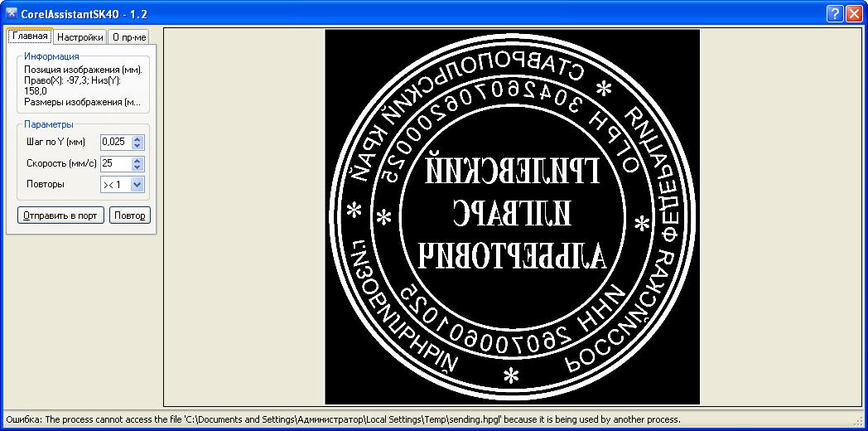Click the Скорость (мм/с) input field
Viewport: 868px width, 431px height.
(115, 163)
